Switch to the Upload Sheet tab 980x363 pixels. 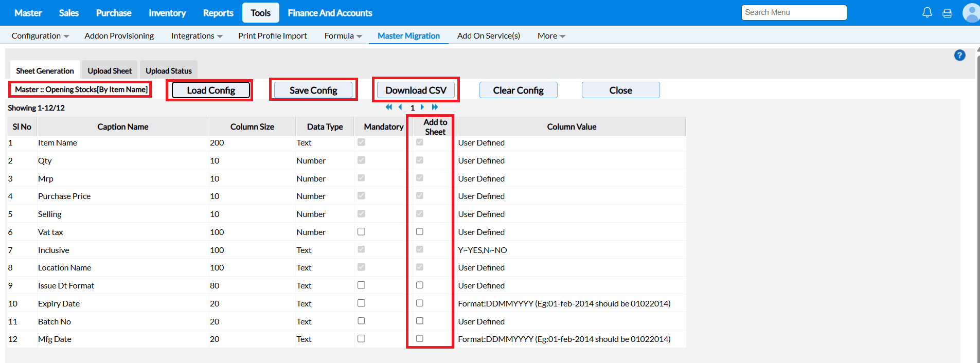[x=110, y=71]
